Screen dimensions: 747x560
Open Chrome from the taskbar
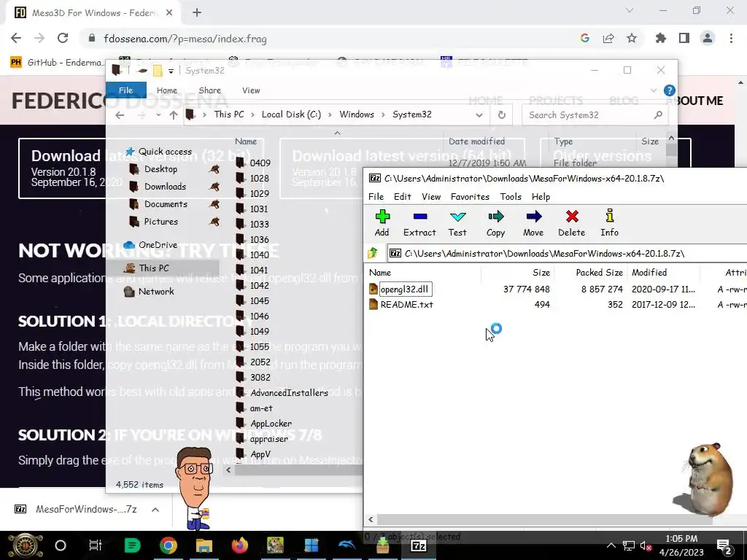[x=169, y=545]
